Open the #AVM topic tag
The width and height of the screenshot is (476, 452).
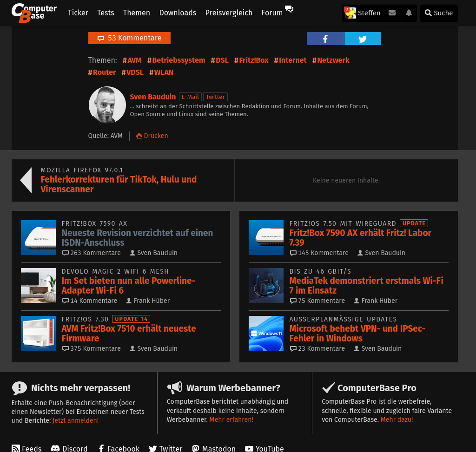coord(132,60)
